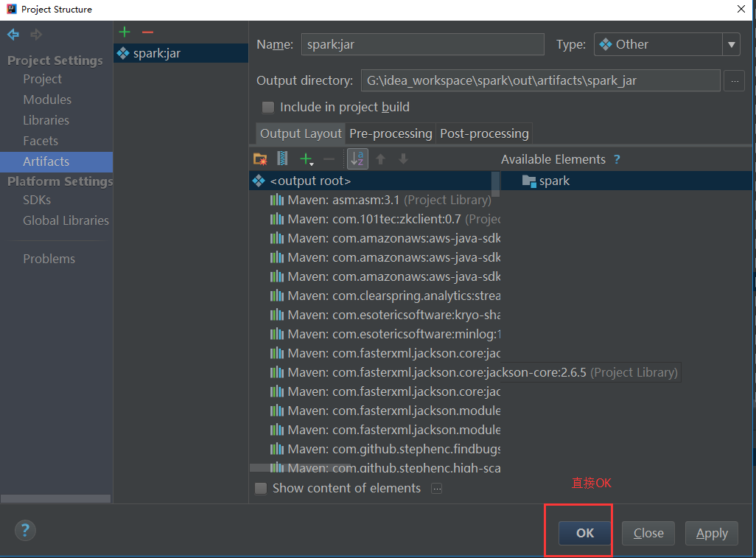The image size is (756, 558).
Task: Click the left sidebar horizontal scrollbar
Action: coord(55,498)
